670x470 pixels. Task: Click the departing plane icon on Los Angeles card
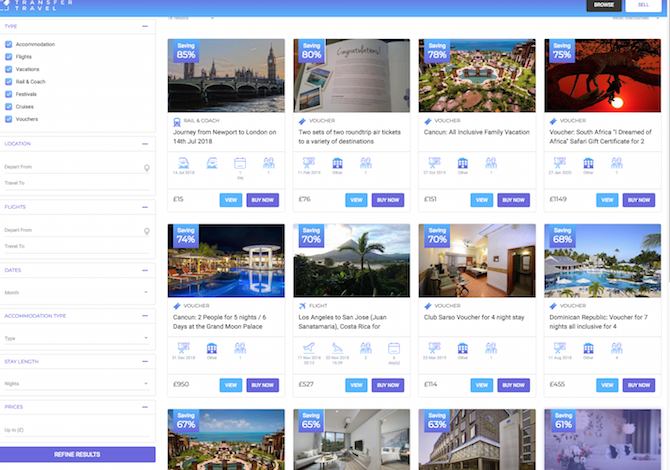coord(309,348)
